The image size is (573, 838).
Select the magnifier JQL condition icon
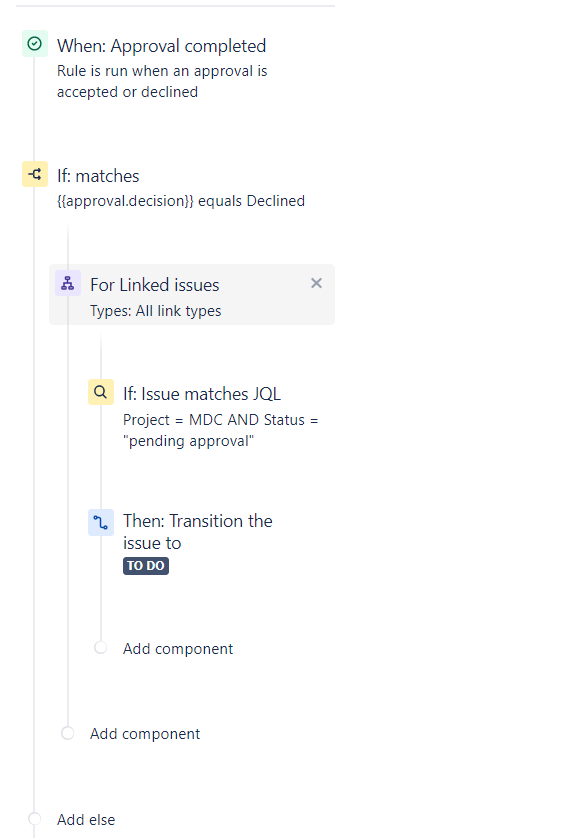pyautogui.click(x=100, y=392)
